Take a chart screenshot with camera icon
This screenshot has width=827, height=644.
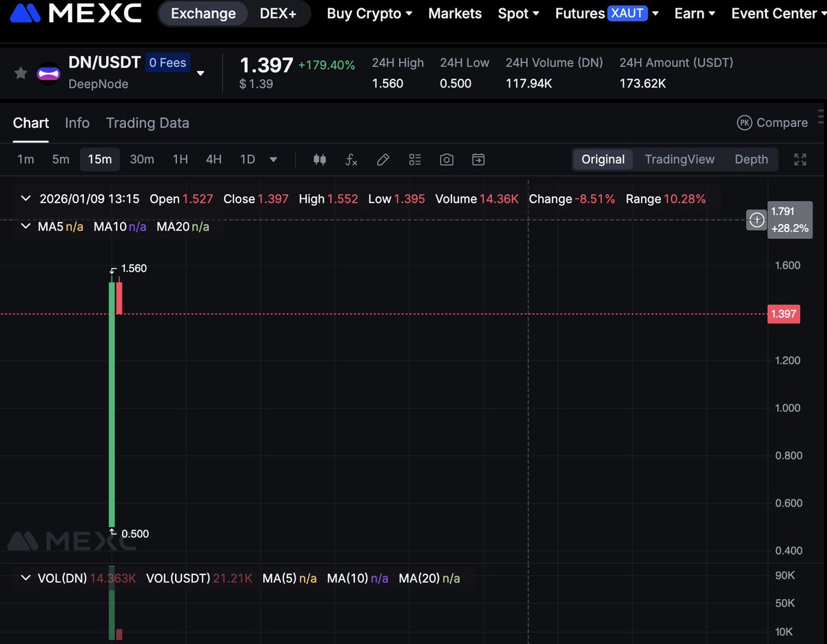tap(446, 159)
